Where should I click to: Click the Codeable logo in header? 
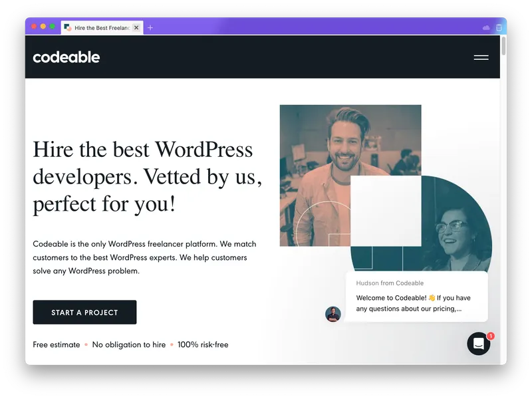66,57
